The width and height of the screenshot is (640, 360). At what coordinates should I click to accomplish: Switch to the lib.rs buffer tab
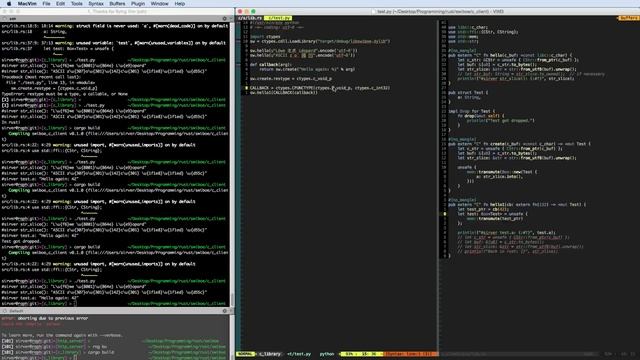250,18
